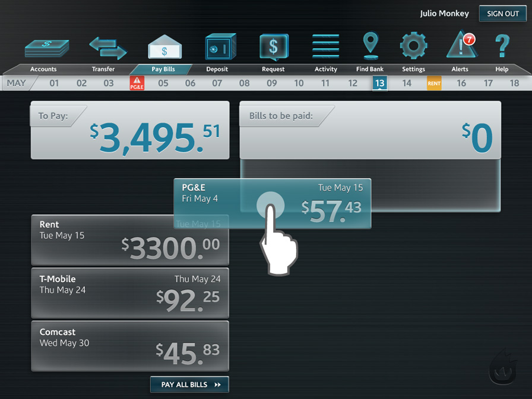Image resolution: width=532 pixels, height=399 pixels.
Task: Switch to the Pay Bills tab
Action: tap(164, 69)
